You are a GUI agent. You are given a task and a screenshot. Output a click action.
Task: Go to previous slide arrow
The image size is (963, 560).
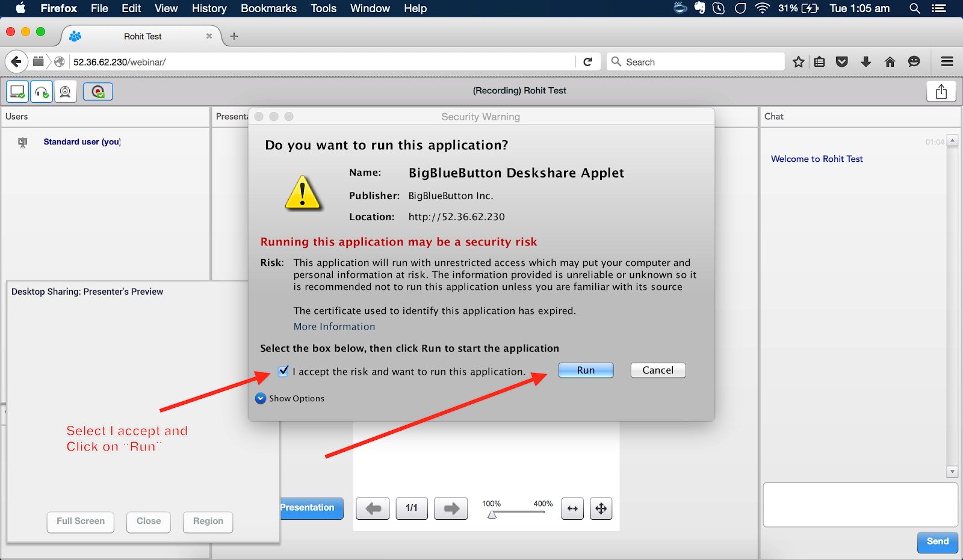click(x=373, y=508)
